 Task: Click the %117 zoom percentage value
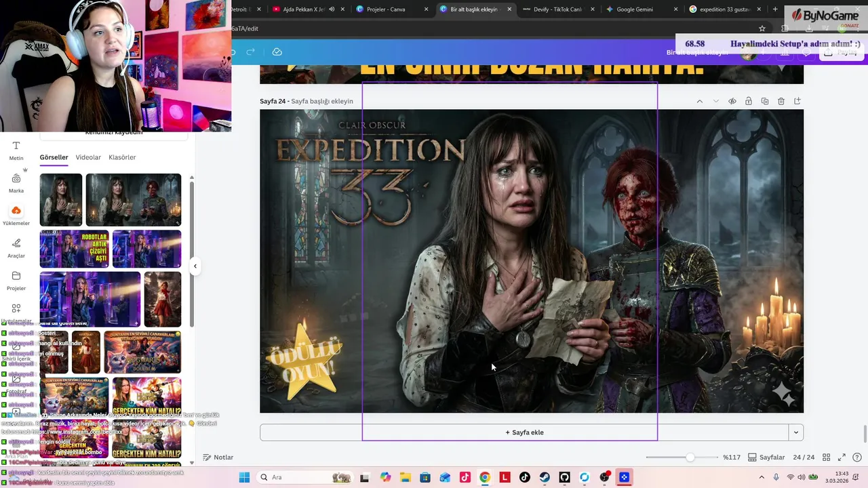tap(731, 457)
